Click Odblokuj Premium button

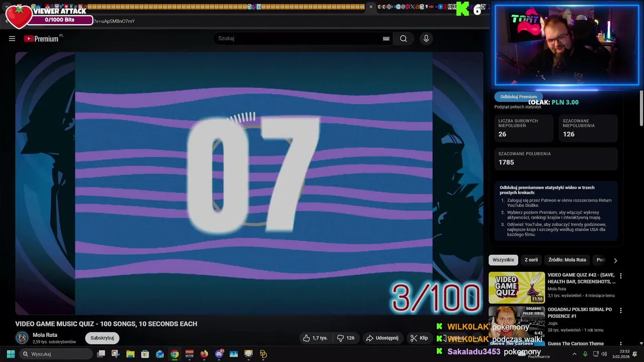pyautogui.click(x=518, y=97)
